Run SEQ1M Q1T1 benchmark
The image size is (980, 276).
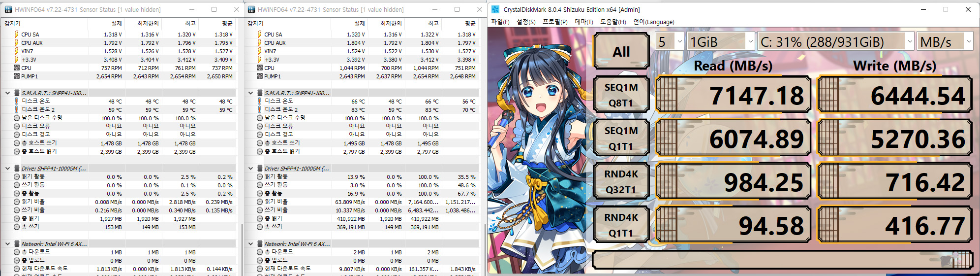[621, 138]
